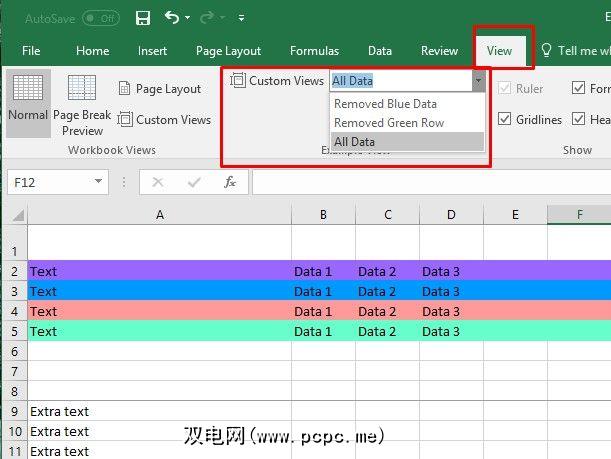The image size is (611, 459).
Task: Toggle the Ruler checkbox
Action: [506, 89]
